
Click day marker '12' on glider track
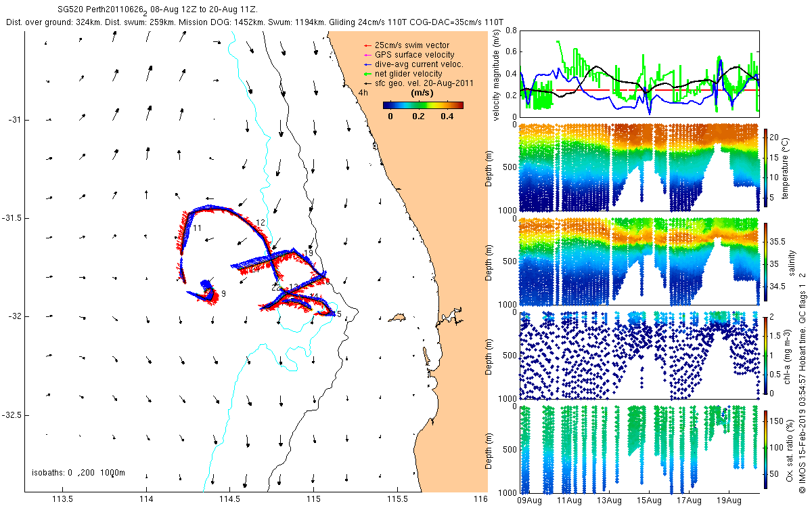(261, 223)
